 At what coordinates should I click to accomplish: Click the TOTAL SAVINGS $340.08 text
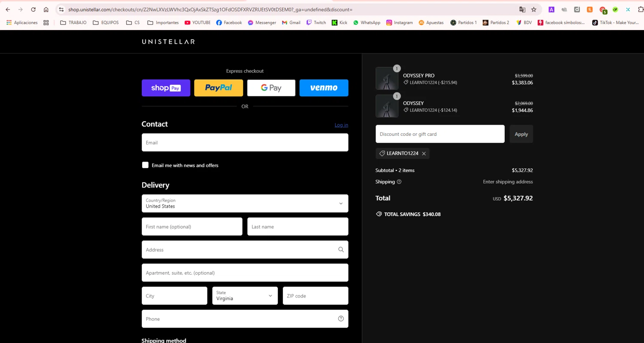[x=412, y=214]
